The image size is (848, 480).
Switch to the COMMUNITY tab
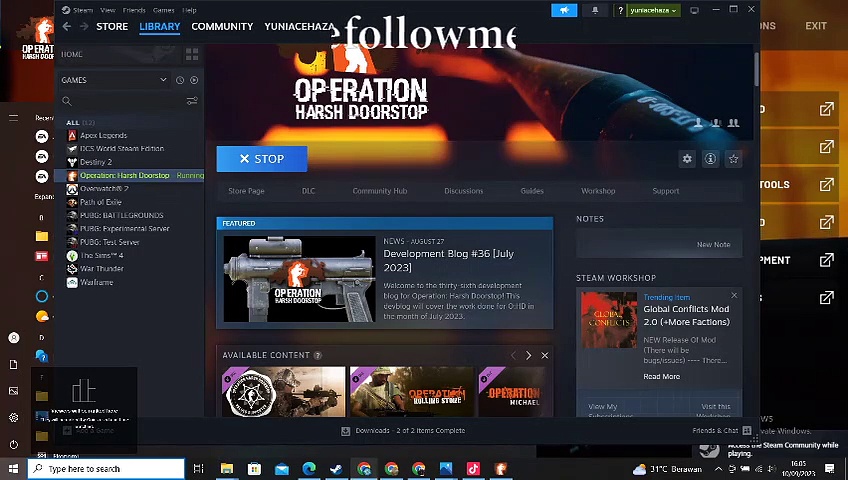point(222,26)
